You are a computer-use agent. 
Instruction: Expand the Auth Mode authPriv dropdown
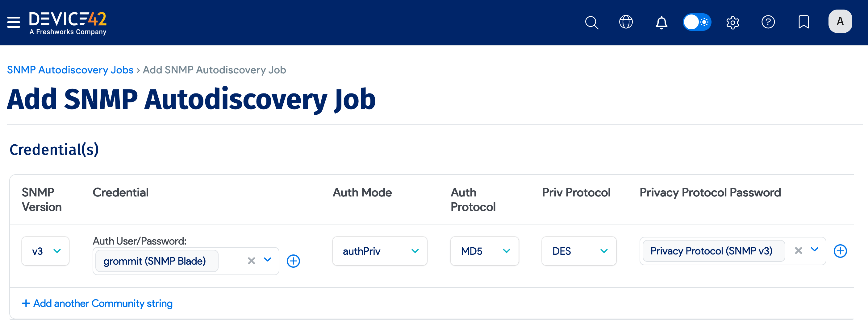click(379, 251)
